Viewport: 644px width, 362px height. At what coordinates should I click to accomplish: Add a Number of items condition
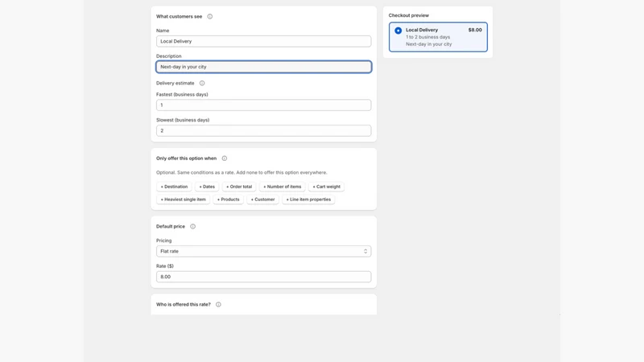click(x=283, y=187)
